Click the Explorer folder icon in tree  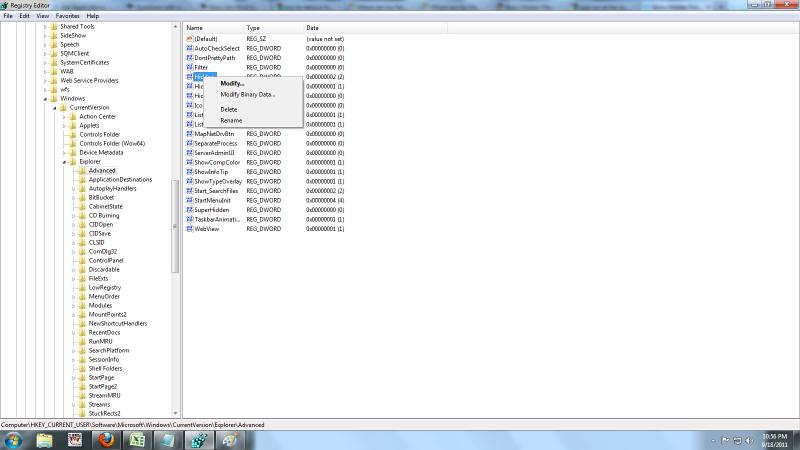coord(72,161)
